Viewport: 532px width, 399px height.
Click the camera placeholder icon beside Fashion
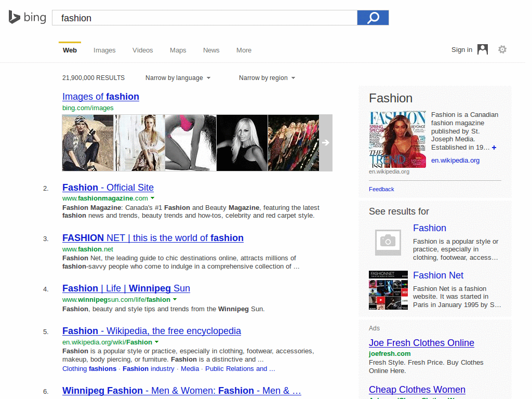click(x=388, y=242)
